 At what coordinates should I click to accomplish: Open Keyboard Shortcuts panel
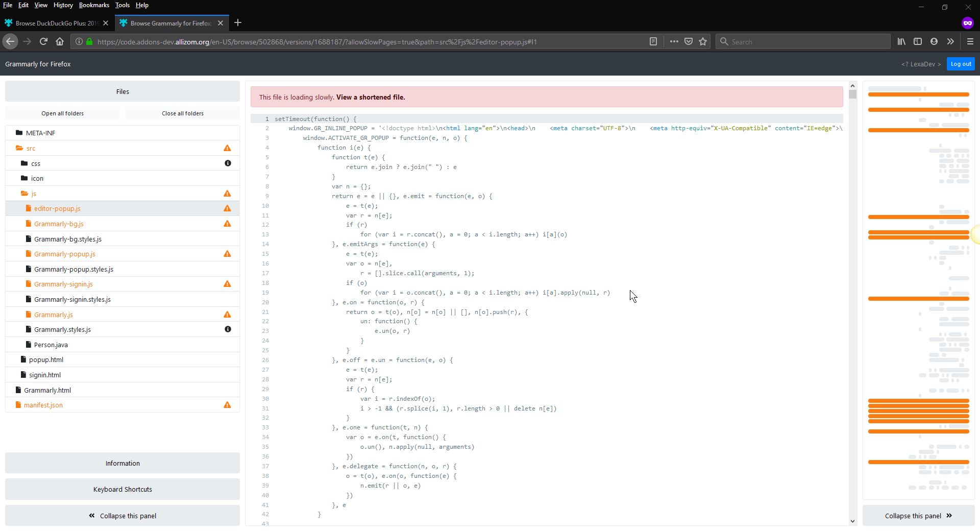[x=122, y=489]
